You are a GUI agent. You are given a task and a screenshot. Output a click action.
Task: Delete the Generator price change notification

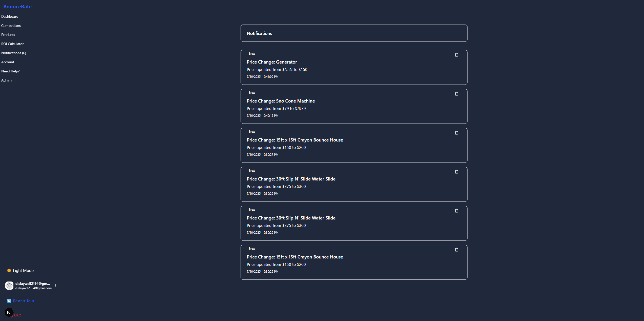456,55
